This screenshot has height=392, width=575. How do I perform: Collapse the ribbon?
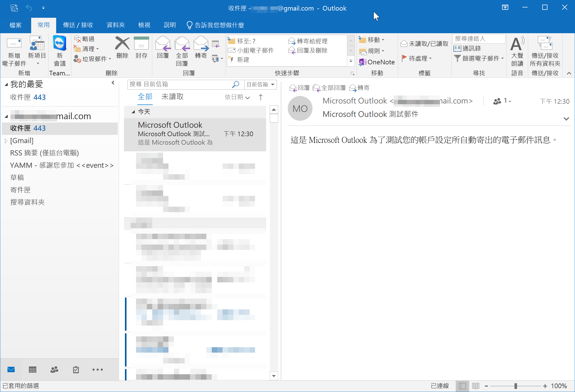(569, 73)
